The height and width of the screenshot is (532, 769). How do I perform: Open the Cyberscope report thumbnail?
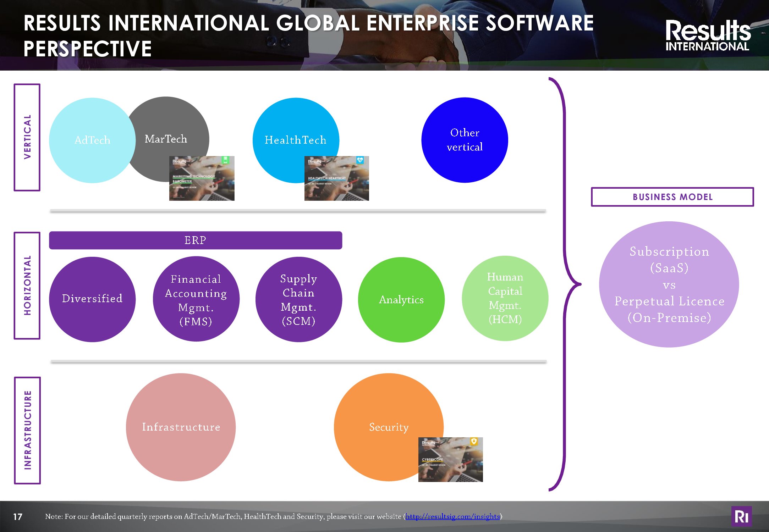(450, 460)
